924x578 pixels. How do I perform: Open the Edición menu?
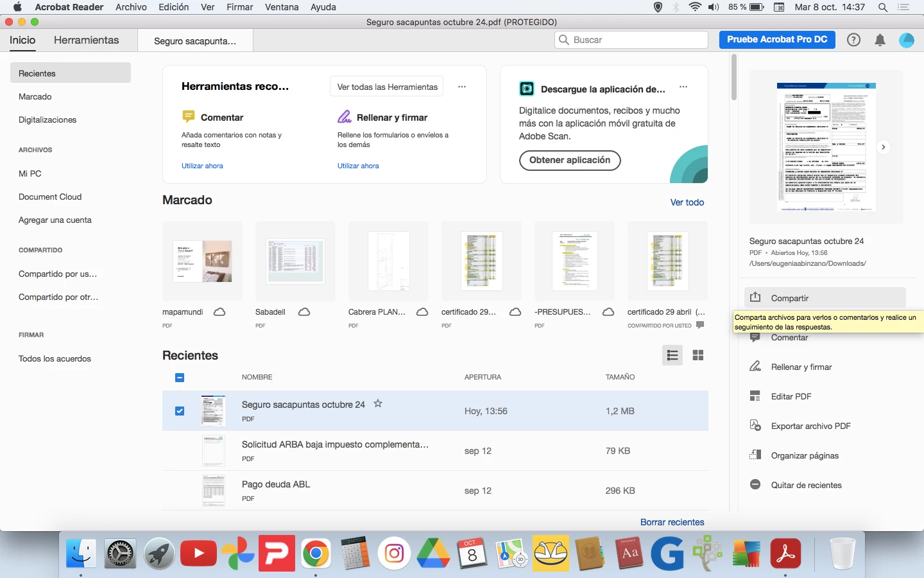174,7
